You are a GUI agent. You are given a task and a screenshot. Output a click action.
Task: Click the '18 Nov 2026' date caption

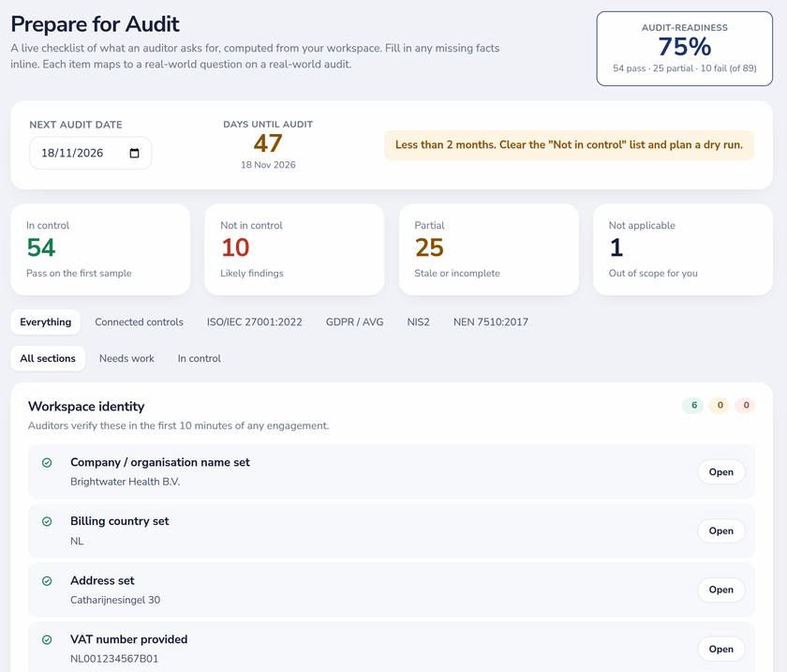pyautogui.click(x=268, y=165)
